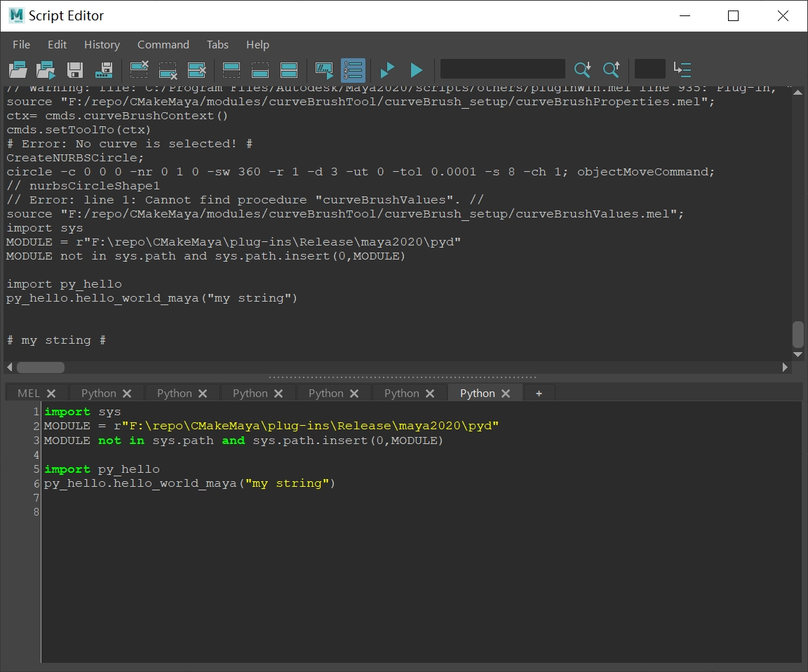Click Save Script to Shelf icon
This screenshot has width=808, height=672.
(104, 69)
